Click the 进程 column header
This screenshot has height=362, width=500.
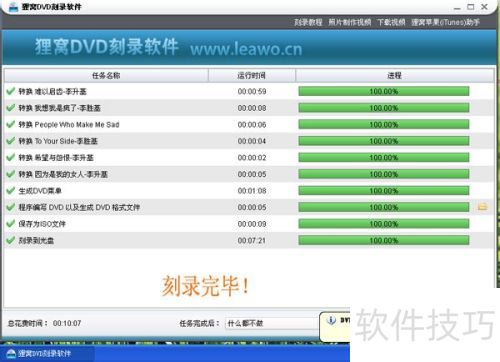(394, 76)
